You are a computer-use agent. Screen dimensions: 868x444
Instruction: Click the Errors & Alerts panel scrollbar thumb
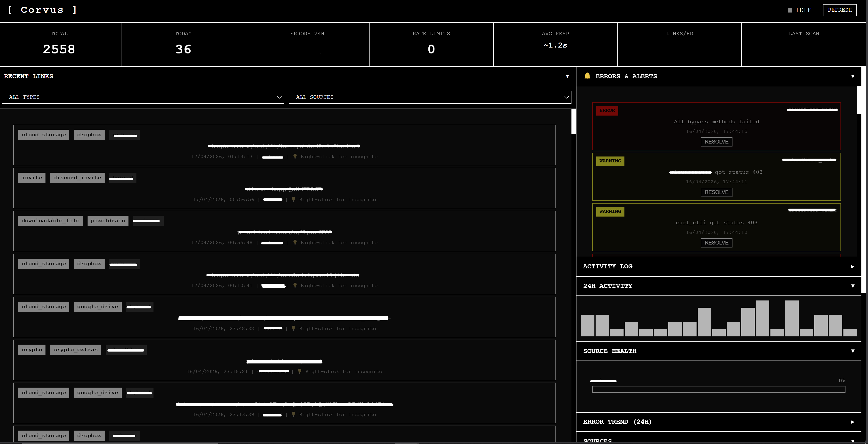(x=859, y=100)
